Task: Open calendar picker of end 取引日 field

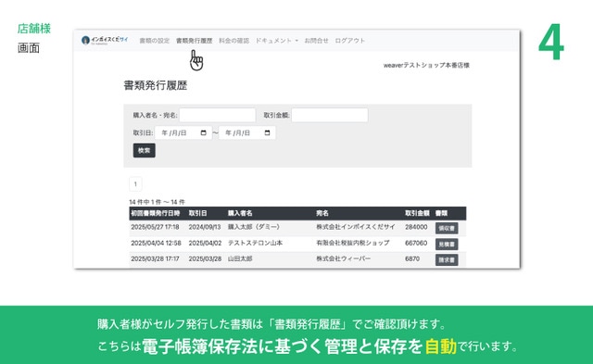Action: (x=268, y=132)
